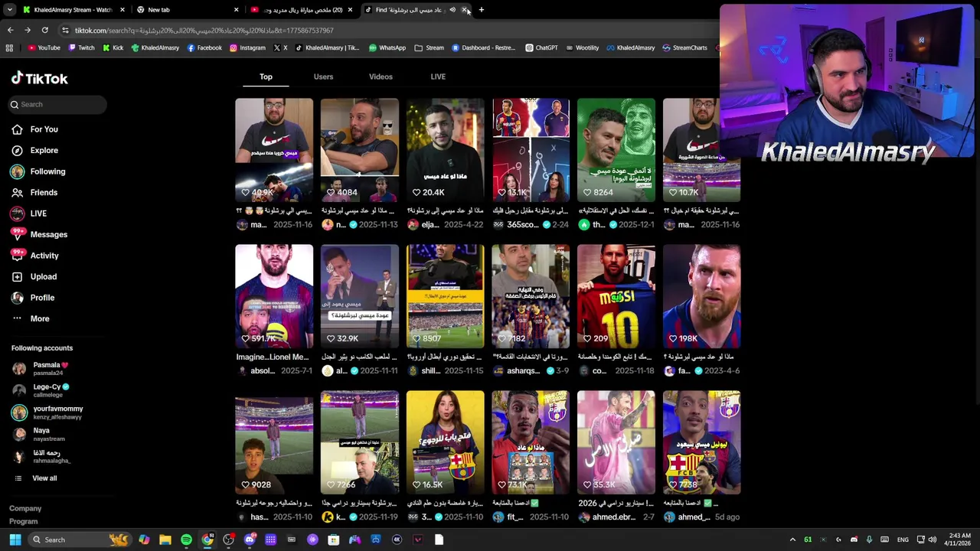Click the TikTok search field
The width and height of the screenshot is (980, 551).
[x=58, y=104]
